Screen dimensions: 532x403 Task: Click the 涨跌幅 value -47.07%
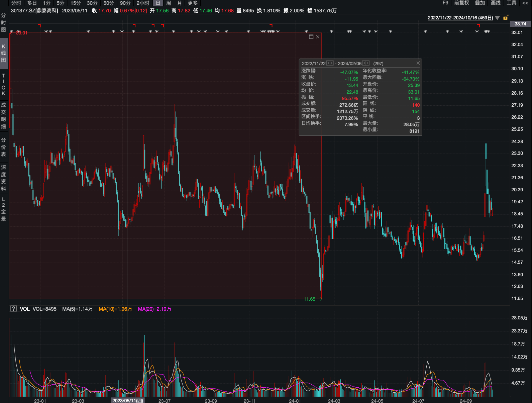349,72
